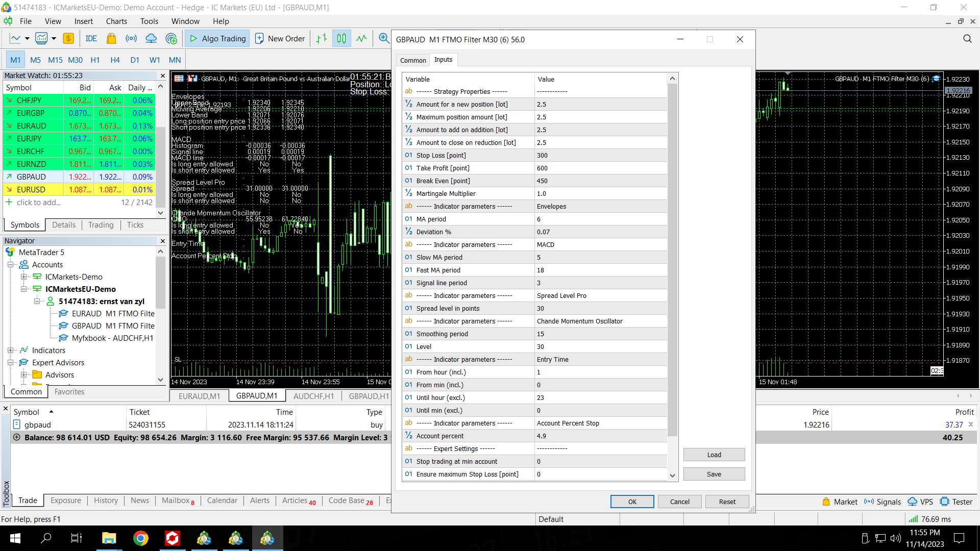The width and height of the screenshot is (980, 551).
Task: Click the search icon at top right
Action: (967, 39)
